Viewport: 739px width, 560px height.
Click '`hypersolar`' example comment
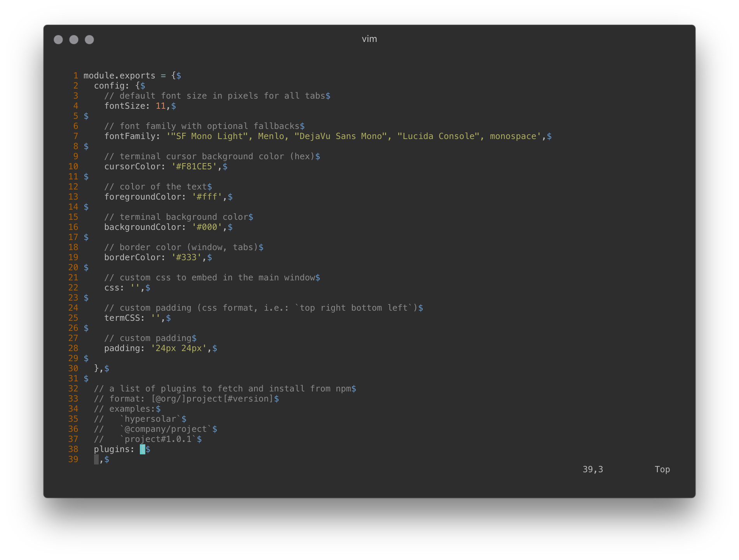[150, 419]
